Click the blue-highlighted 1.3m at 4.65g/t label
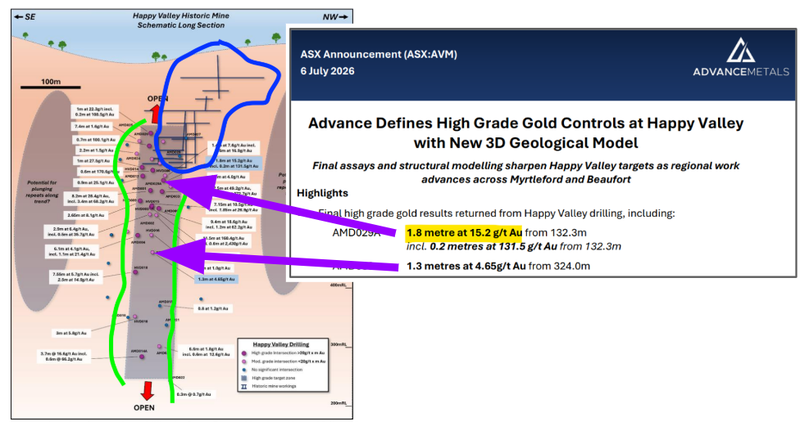Viewport: 800px width, 422px height. [x=217, y=279]
